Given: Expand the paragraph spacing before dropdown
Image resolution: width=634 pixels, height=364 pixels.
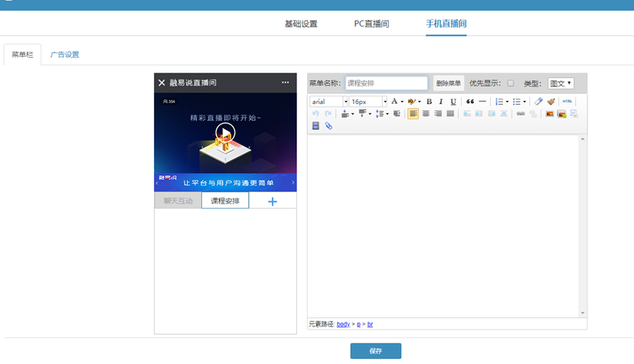Looking at the screenshot, I should tap(352, 114).
